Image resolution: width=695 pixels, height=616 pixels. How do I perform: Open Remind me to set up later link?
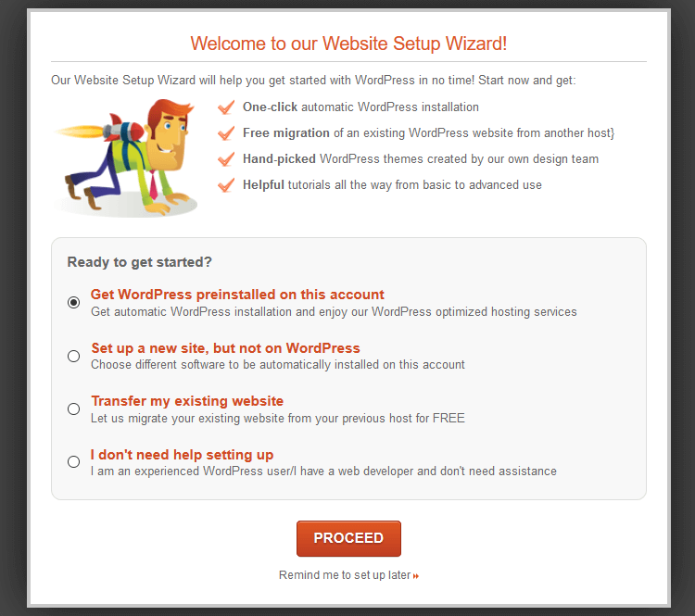click(345, 575)
